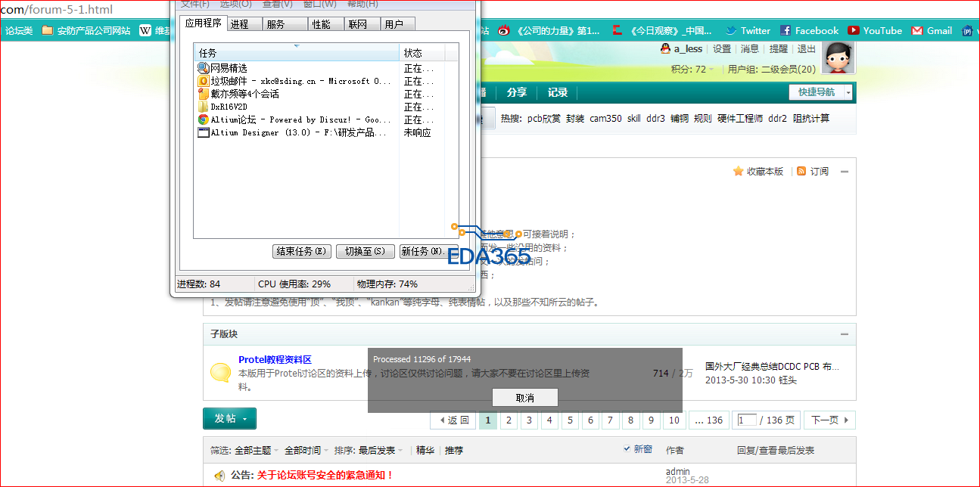
Task: Open the 关于论坛账号安全的紧急通知 announcement
Action: (325, 476)
